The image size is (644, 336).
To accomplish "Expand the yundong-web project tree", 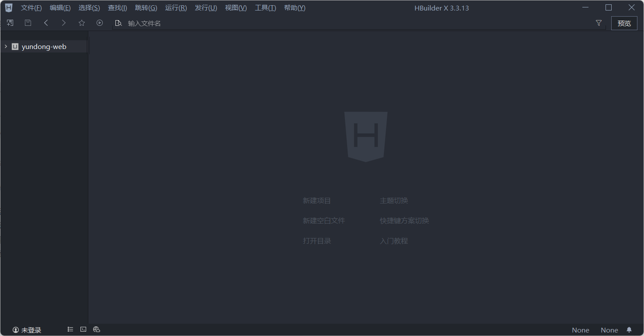I will click(5, 46).
